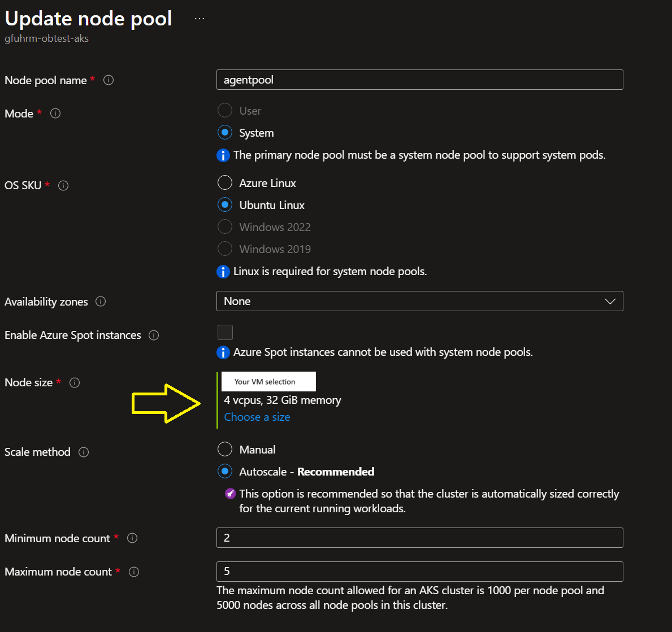Viewport: 672px width, 632px height.
Task: Open the Scale method info icon
Action: (x=84, y=452)
